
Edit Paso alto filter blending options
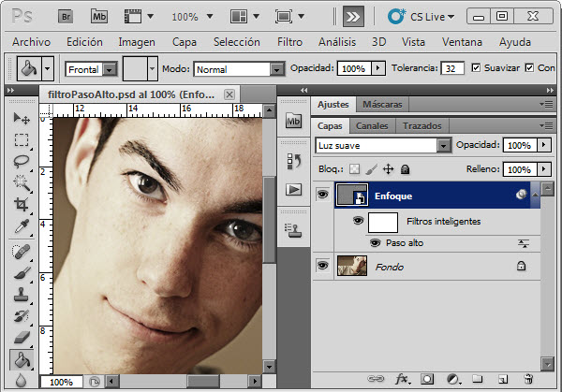[524, 244]
